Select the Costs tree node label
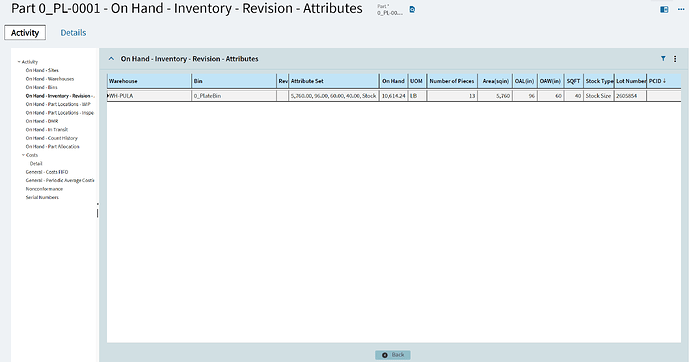This screenshot has width=689, height=362. pos(32,155)
